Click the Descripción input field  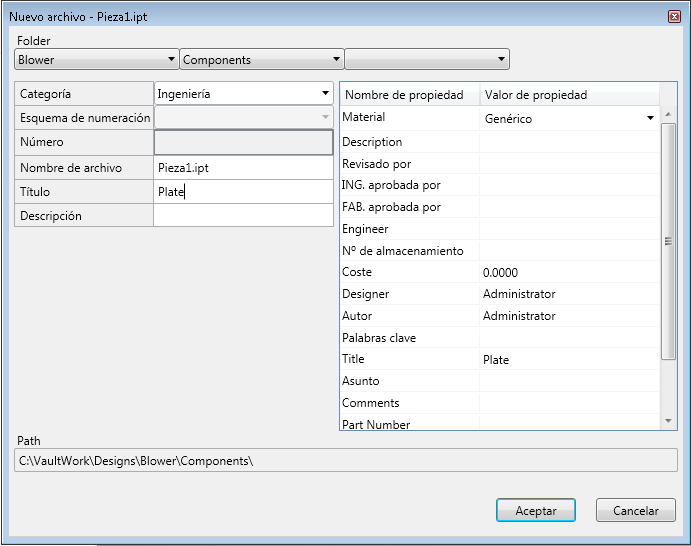point(243,216)
